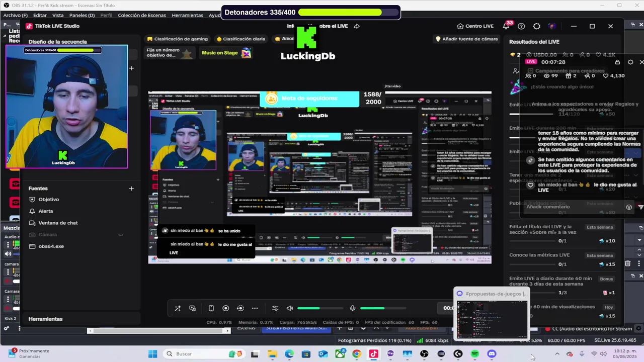Open Windows Start menu
The height and width of the screenshot is (362, 644).
(152, 354)
